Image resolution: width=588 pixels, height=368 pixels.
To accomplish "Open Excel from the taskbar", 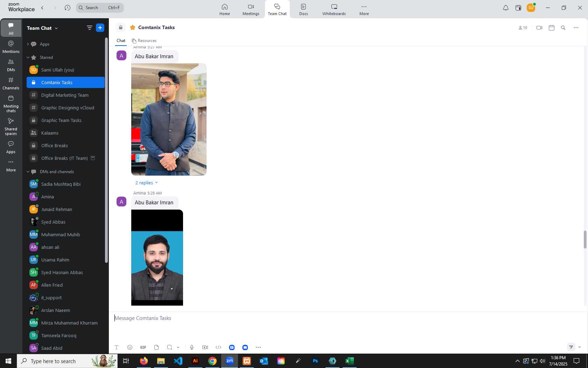I will 350,361.
